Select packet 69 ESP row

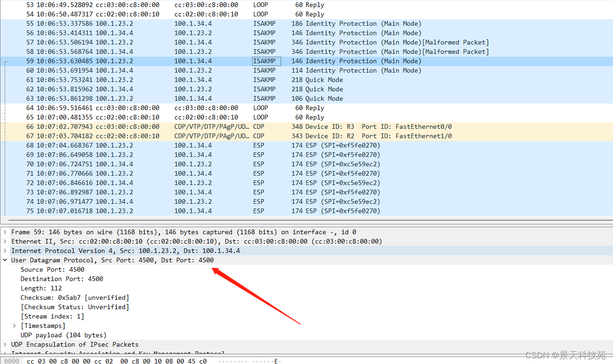[x=306, y=155]
